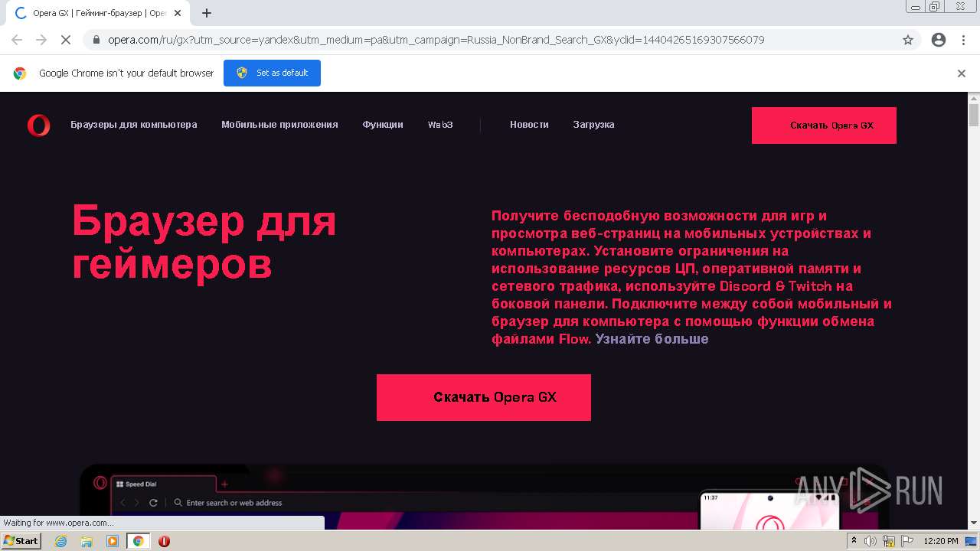Image resolution: width=980 pixels, height=551 pixels.
Task: Open the Windows Start menu
Action: [21, 540]
